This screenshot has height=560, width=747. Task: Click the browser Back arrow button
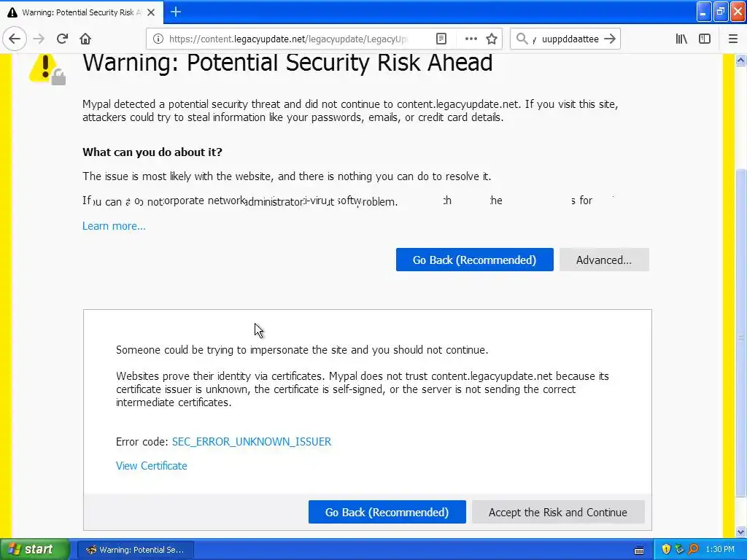(15, 39)
